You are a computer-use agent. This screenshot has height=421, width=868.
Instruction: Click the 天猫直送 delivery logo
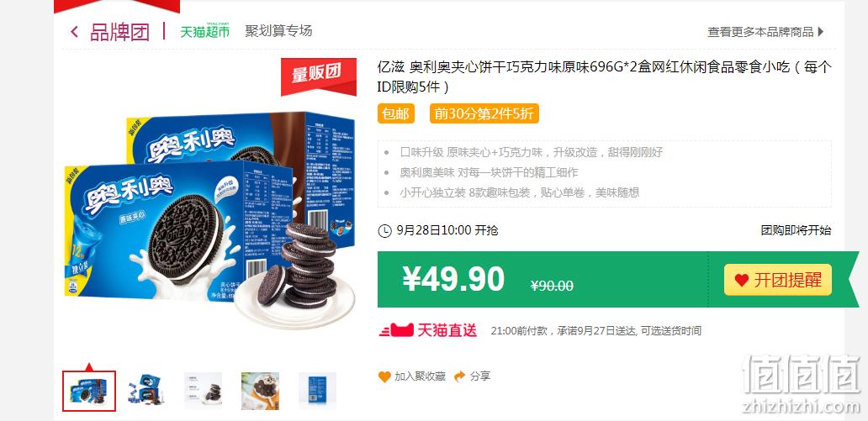428,330
